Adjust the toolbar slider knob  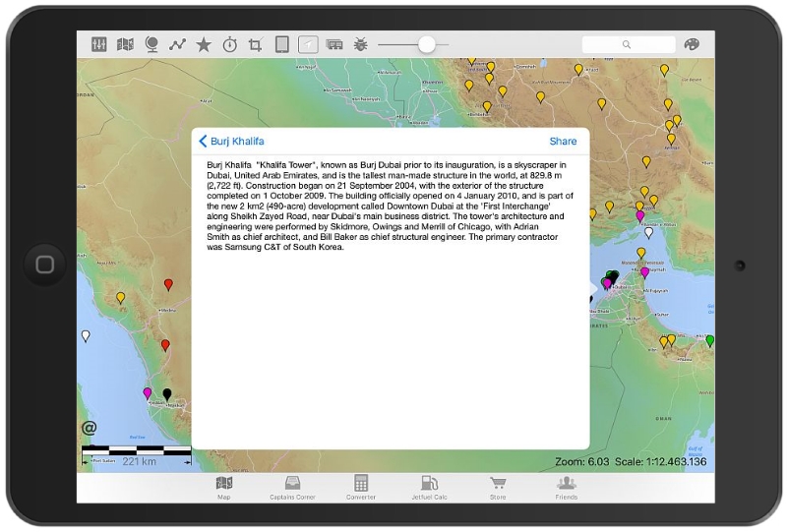pyautogui.click(x=427, y=44)
